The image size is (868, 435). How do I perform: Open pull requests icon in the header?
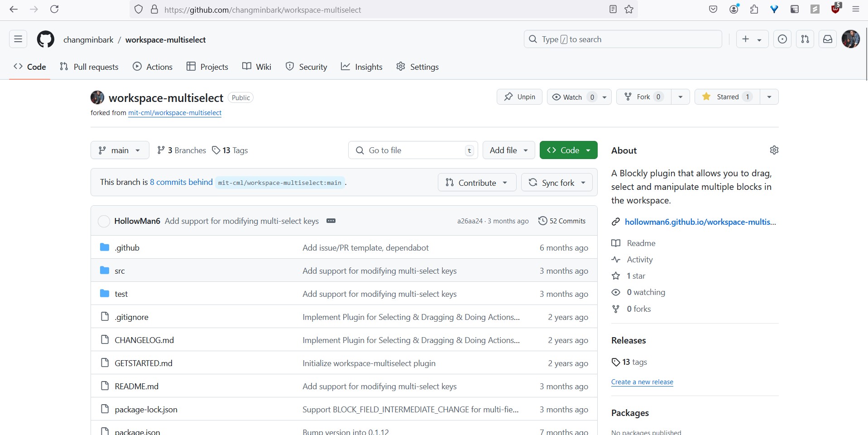(805, 39)
